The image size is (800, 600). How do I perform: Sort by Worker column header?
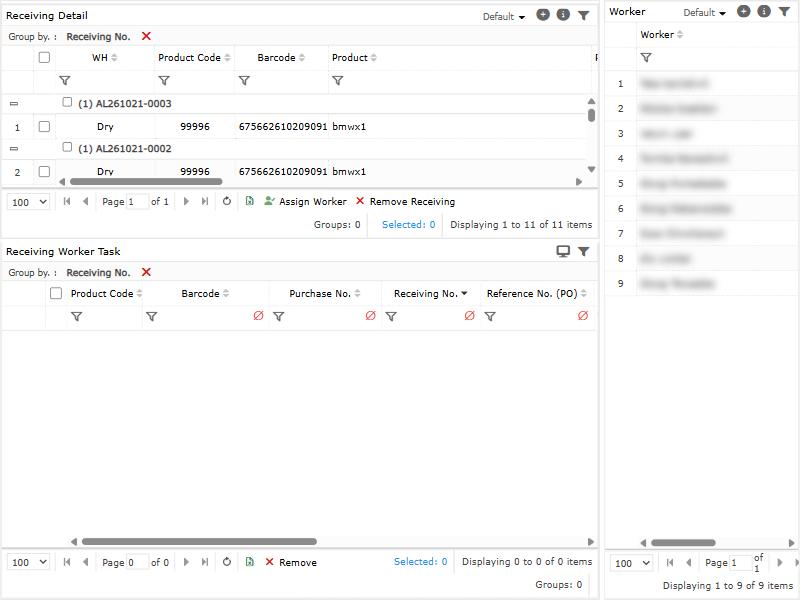coord(662,35)
